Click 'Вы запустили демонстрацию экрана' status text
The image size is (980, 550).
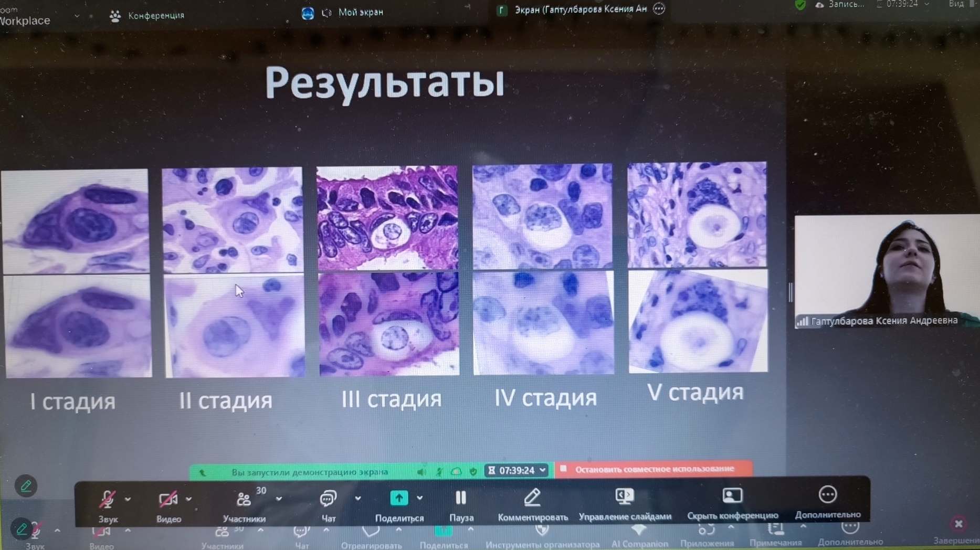[310, 472]
